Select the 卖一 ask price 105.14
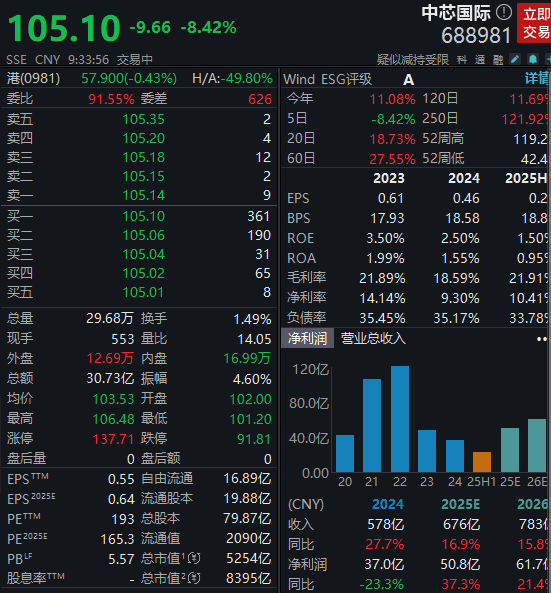551x593 pixels. coord(144,195)
